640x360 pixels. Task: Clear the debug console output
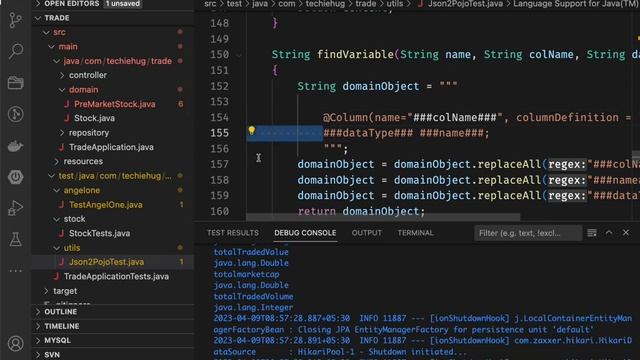coord(592,233)
